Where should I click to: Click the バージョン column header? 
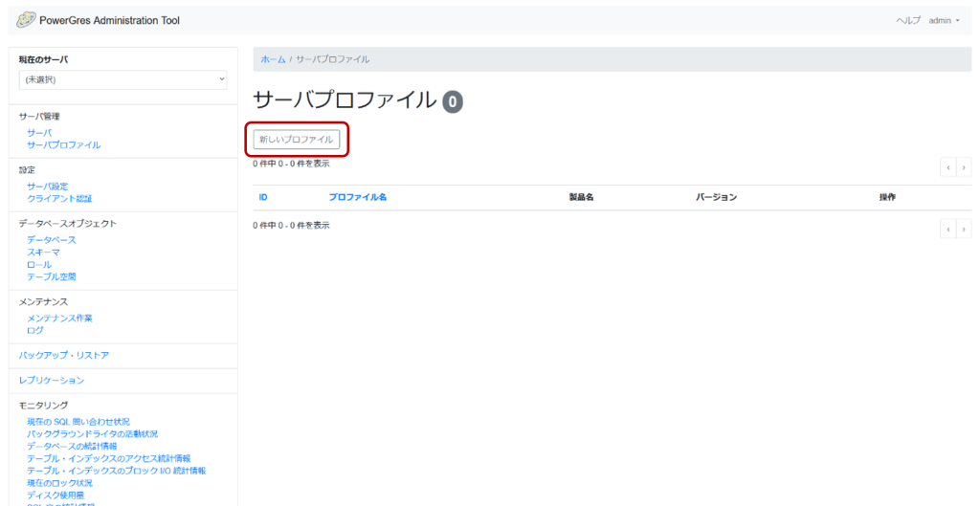[716, 197]
